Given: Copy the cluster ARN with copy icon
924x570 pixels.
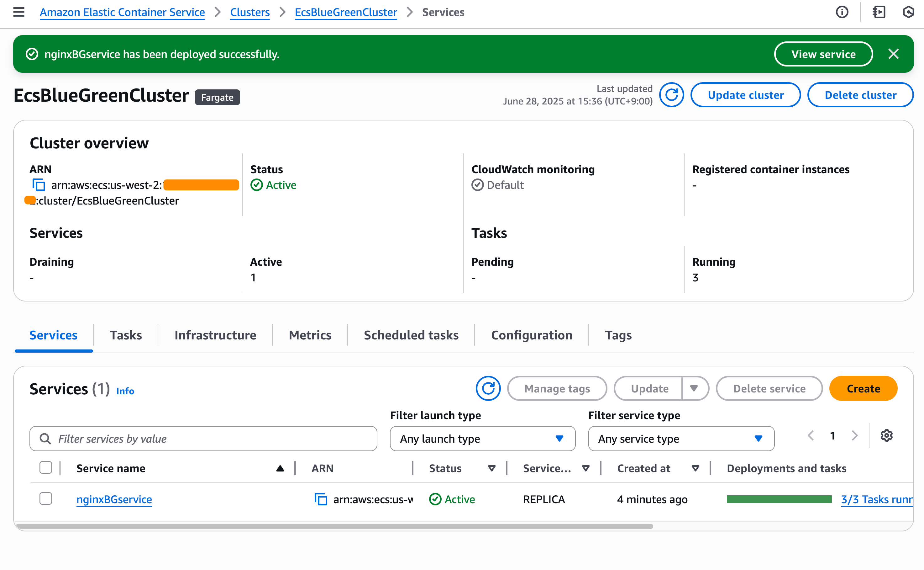Looking at the screenshot, I should coord(39,185).
